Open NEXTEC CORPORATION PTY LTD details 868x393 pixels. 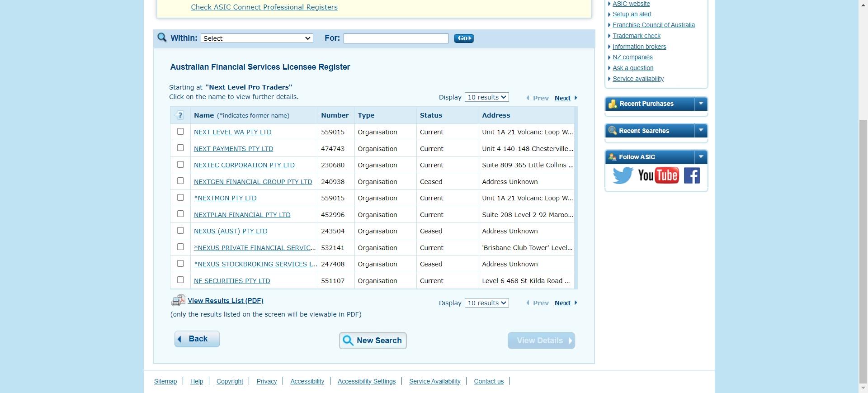pyautogui.click(x=244, y=165)
